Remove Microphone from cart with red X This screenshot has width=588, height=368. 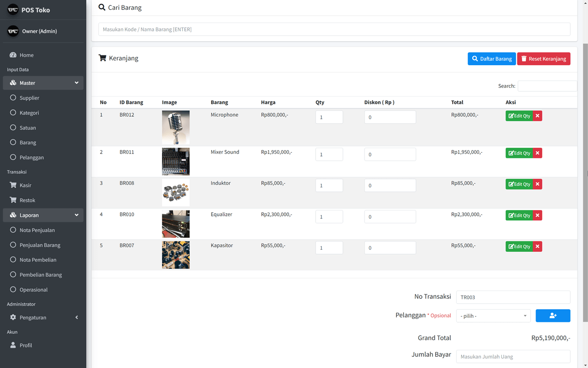[x=537, y=115]
